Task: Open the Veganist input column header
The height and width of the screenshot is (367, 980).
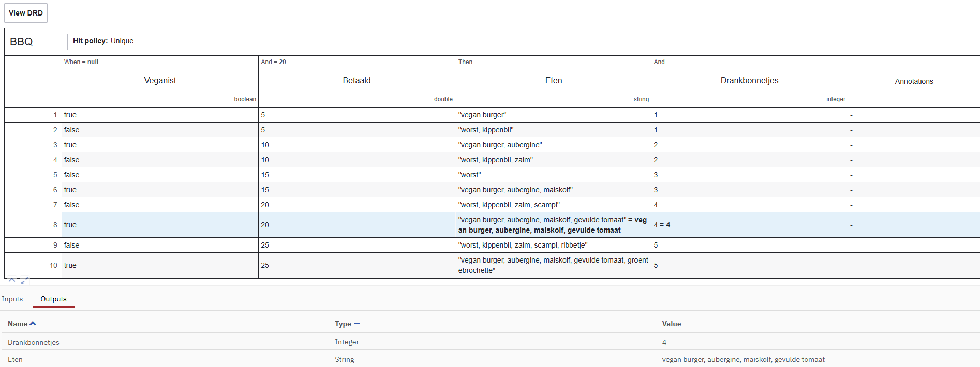Action: 160,80
